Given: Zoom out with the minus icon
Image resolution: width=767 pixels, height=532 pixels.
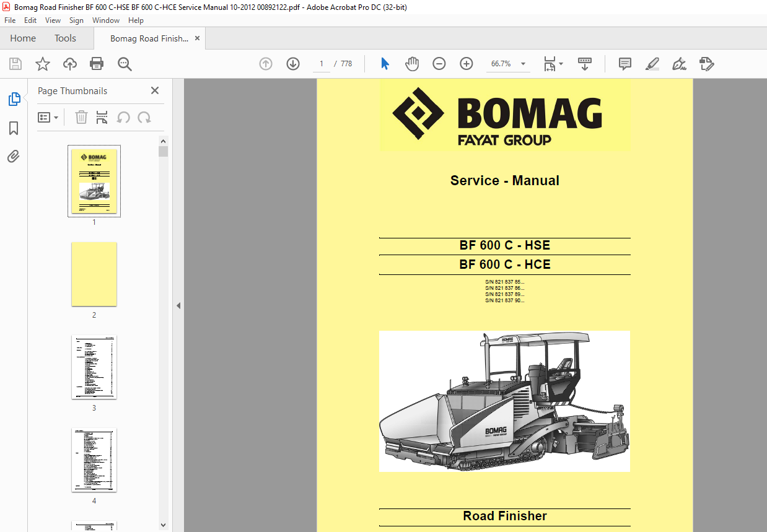Looking at the screenshot, I should pos(439,64).
